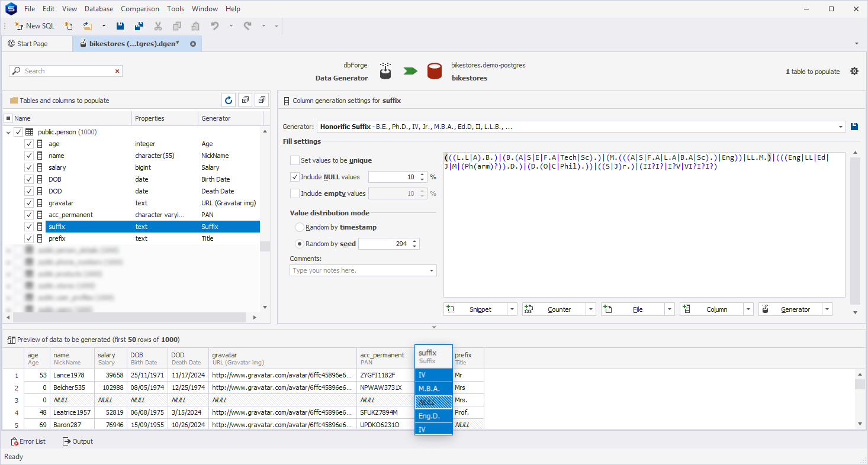Enable Include empty values checkbox

pos(295,193)
